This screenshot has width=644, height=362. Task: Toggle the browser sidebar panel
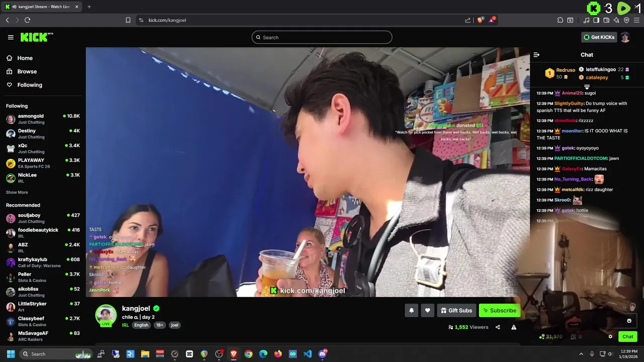pyautogui.click(x=596, y=20)
